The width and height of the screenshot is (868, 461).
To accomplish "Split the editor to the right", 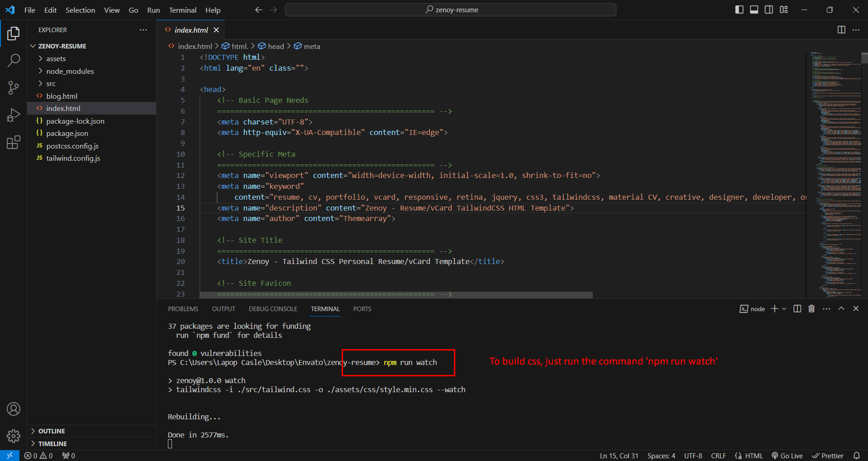I will 841,30.
